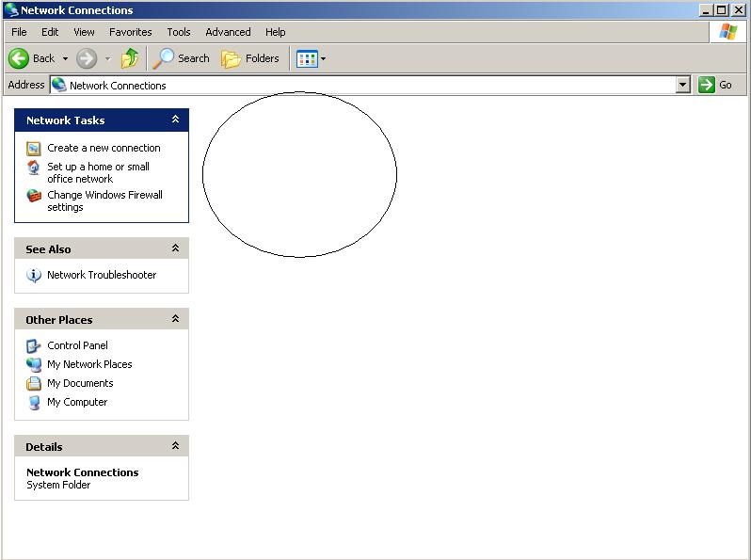Click the green Go arrow button

click(x=707, y=85)
